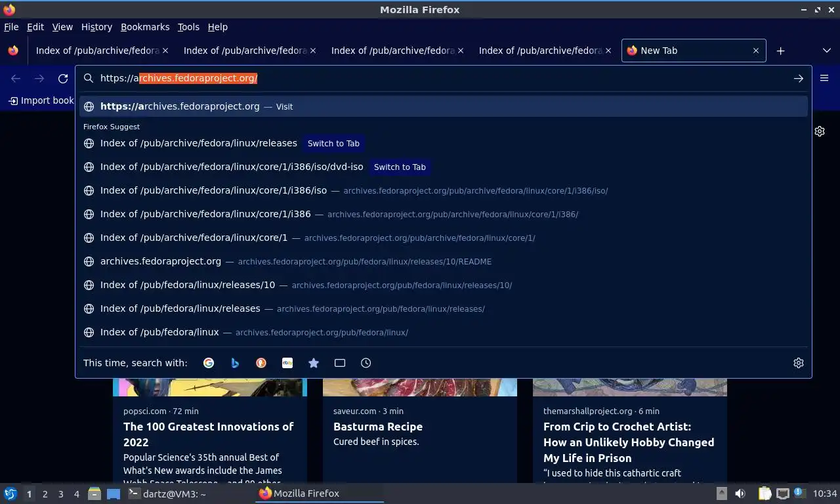Reload the current page

click(x=63, y=78)
